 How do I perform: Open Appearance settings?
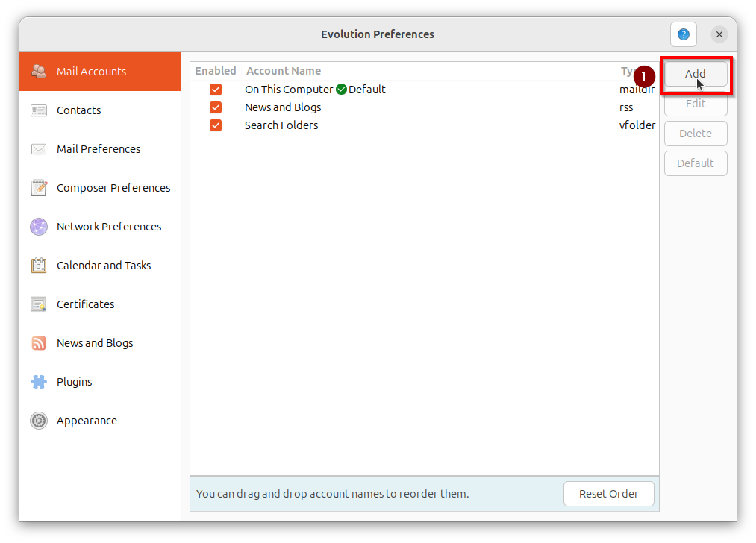click(x=86, y=420)
